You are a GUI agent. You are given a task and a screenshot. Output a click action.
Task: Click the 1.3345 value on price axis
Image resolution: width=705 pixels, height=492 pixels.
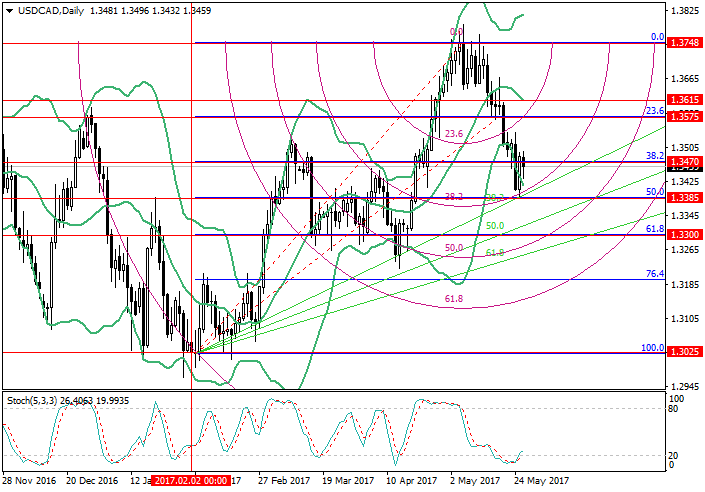pyautogui.click(x=685, y=216)
